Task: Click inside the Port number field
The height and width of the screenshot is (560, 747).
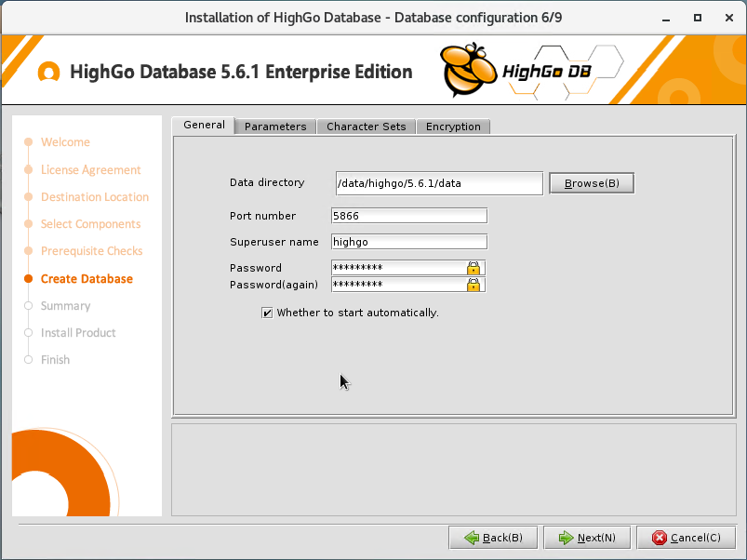Action: [407, 215]
